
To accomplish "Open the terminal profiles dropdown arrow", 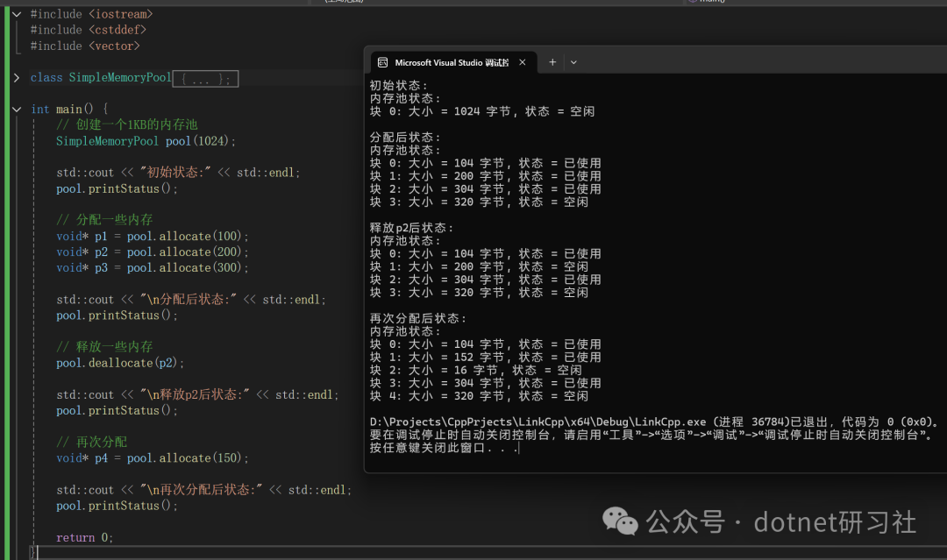I will (x=573, y=62).
